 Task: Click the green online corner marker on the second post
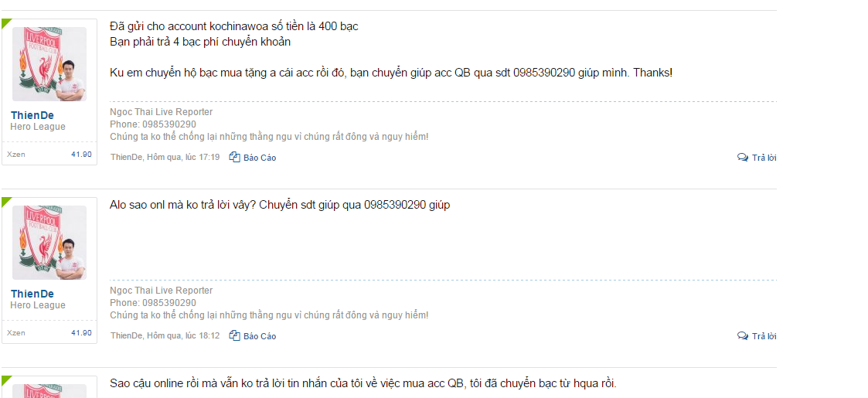click(5, 201)
